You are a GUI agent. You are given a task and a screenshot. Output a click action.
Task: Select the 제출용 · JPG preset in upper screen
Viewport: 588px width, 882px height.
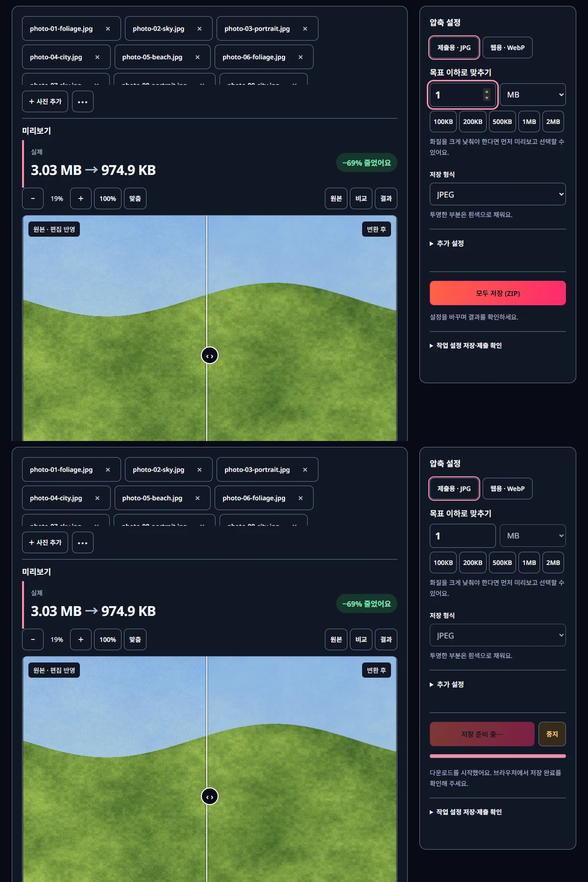(454, 48)
